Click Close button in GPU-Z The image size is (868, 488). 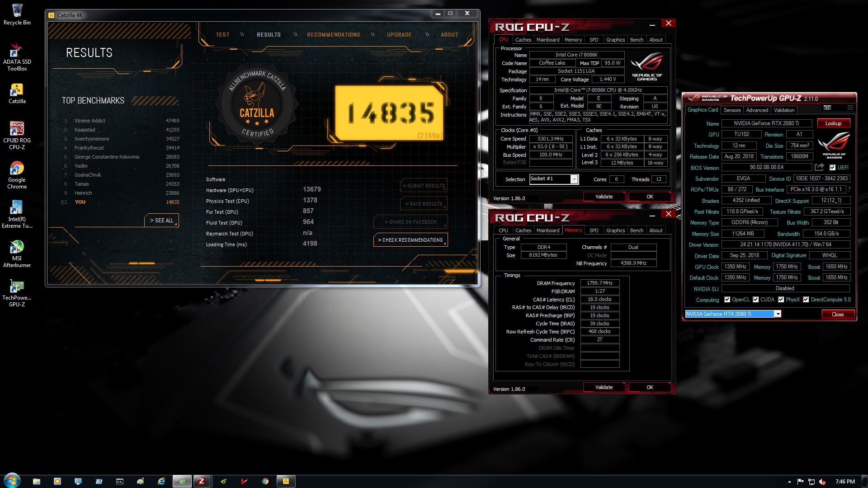pyautogui.click(x=838, y=314)
